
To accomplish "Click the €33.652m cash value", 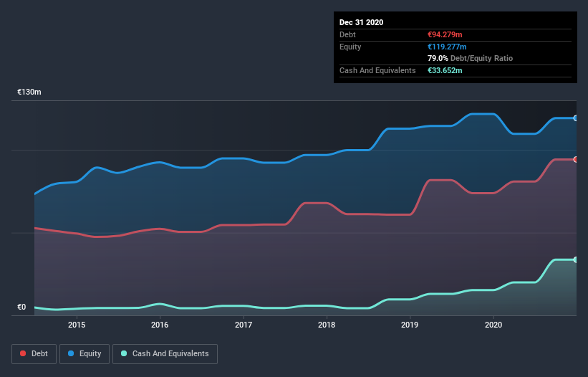I will [445, 70].
